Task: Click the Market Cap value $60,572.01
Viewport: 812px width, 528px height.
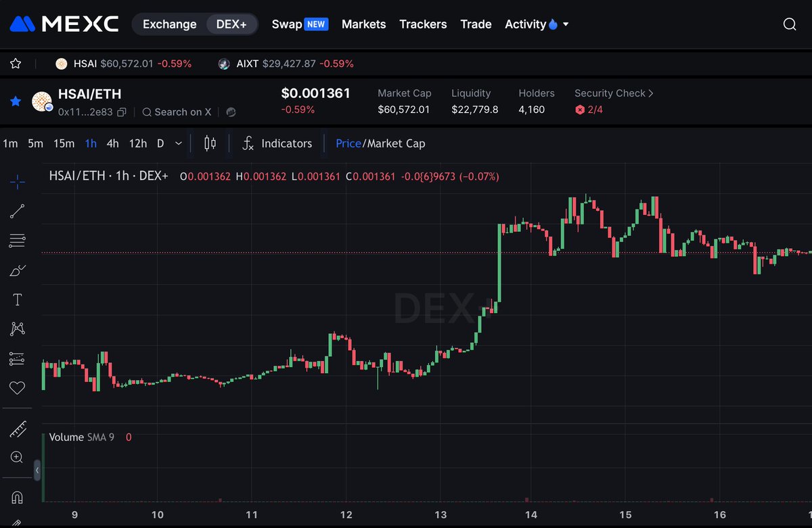Action: (404, 110)
